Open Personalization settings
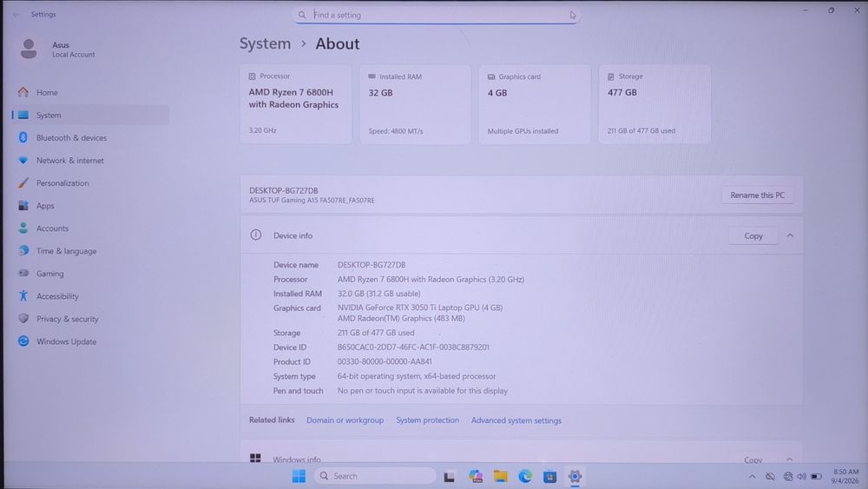 [x=62, y=183]
